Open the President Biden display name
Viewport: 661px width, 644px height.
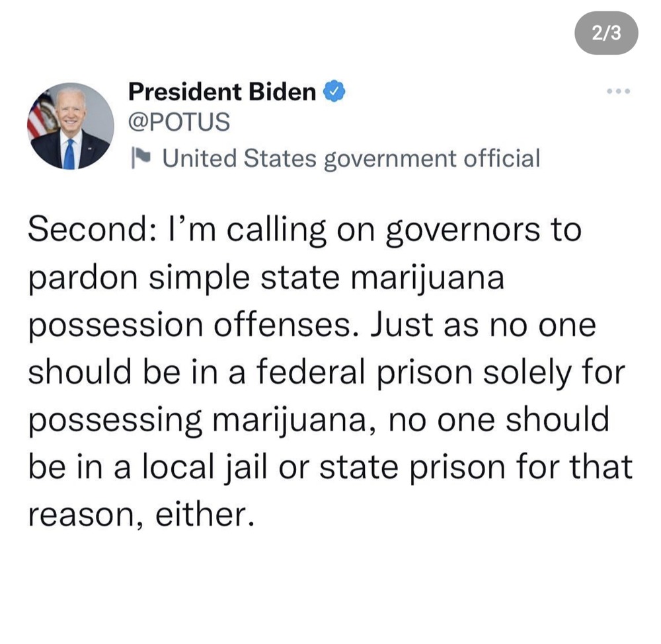(x=222, y=92)
